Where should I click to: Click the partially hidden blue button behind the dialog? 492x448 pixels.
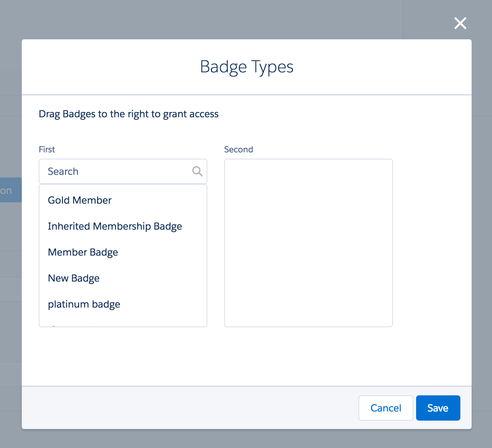coord(10,190)
